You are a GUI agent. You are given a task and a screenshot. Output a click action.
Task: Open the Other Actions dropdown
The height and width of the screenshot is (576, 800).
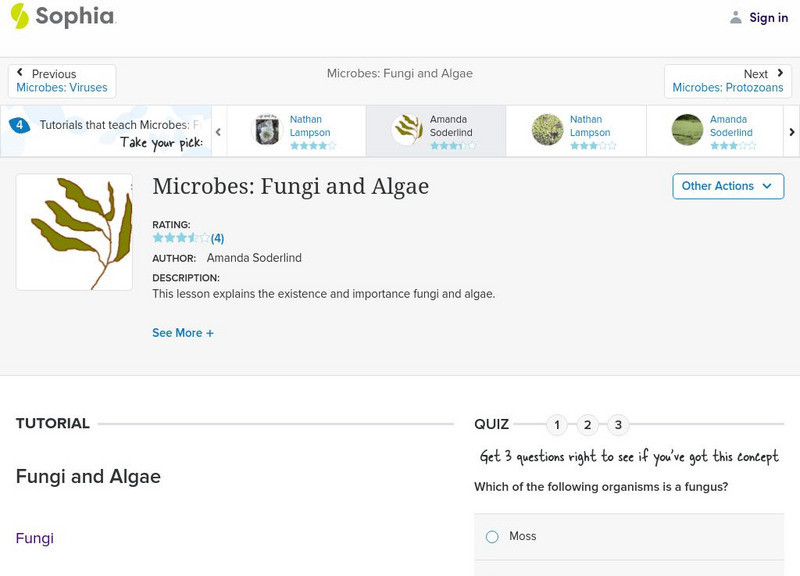click(x=727, y=186)
